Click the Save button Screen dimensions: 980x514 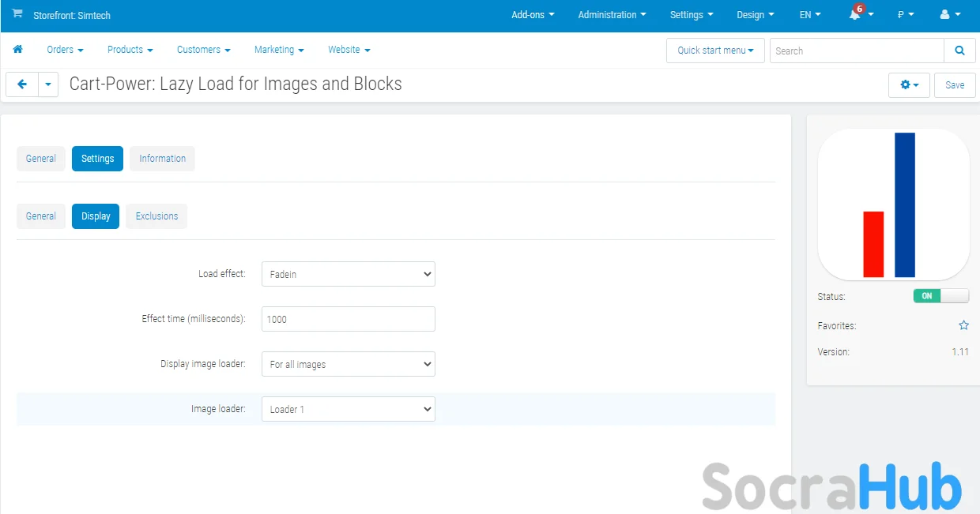tap(955, 85)
